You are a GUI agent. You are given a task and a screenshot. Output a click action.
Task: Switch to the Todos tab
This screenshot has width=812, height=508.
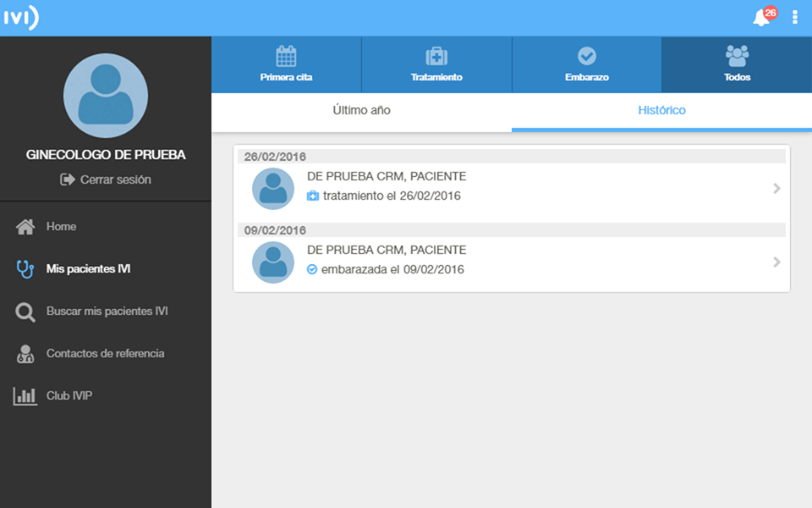coord(737,65)
